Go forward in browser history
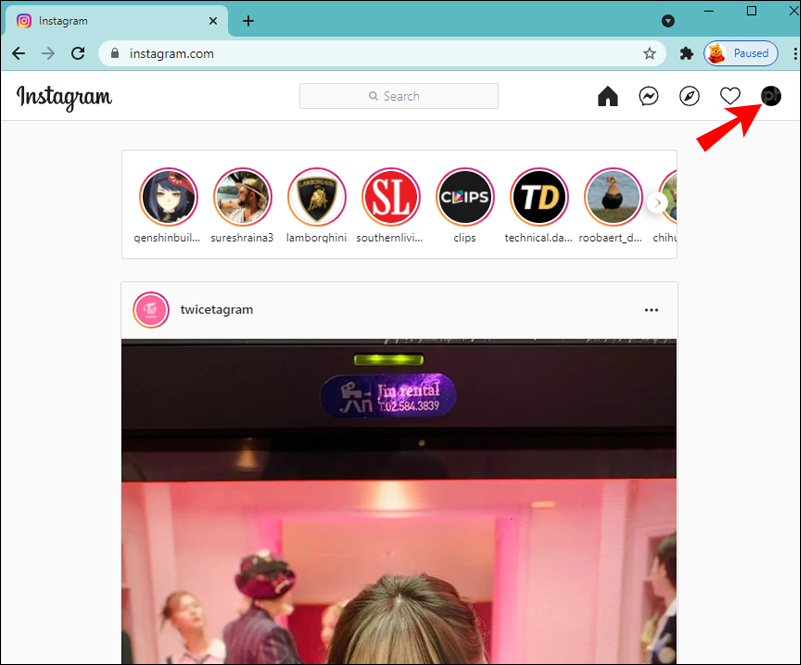The image size is (801, 665). pyautogui.click(x=48, y=53)
